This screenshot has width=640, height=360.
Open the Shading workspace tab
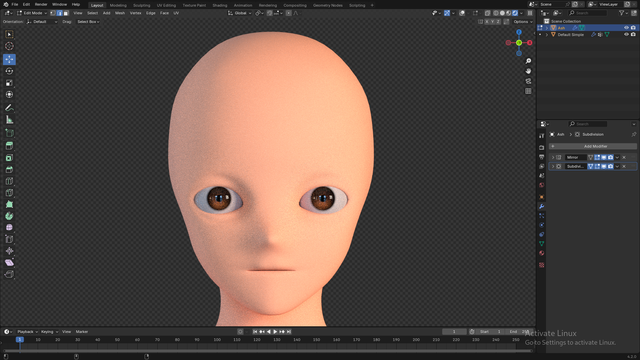pyautogui.click(x=220, y=5)
